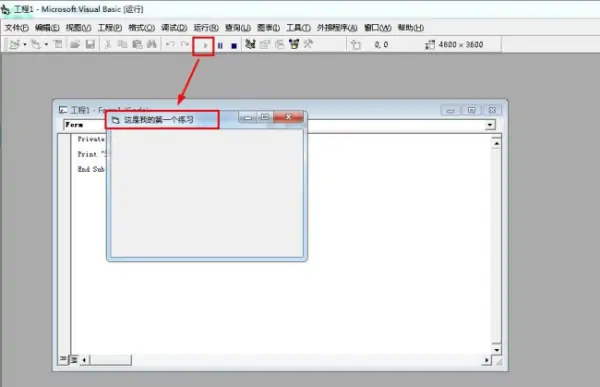Open the Properties Window icon

(265, 44)
